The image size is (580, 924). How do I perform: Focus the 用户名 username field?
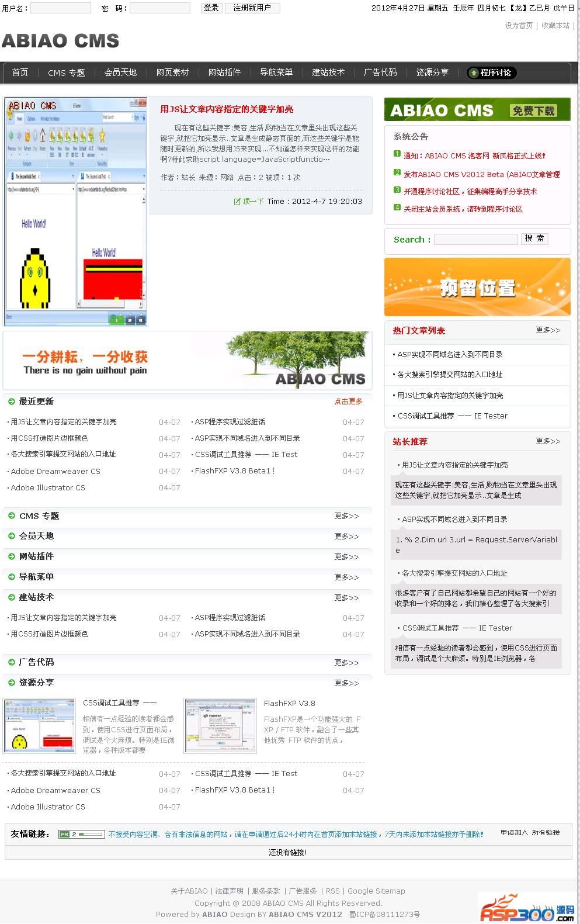pos(61,8)
